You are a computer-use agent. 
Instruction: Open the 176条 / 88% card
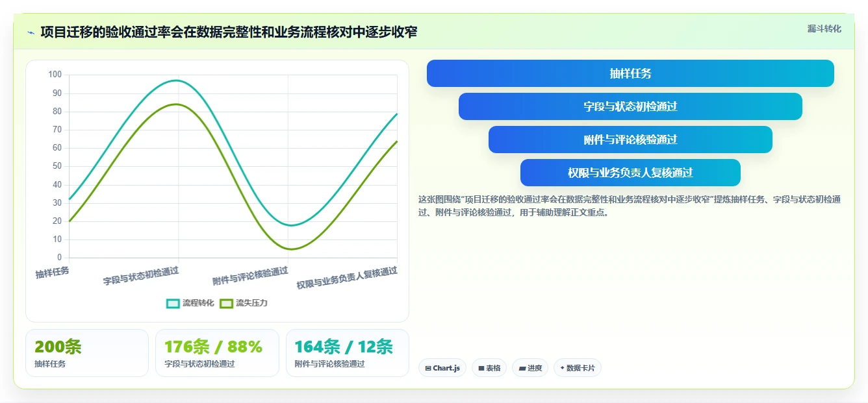point(217,353)
